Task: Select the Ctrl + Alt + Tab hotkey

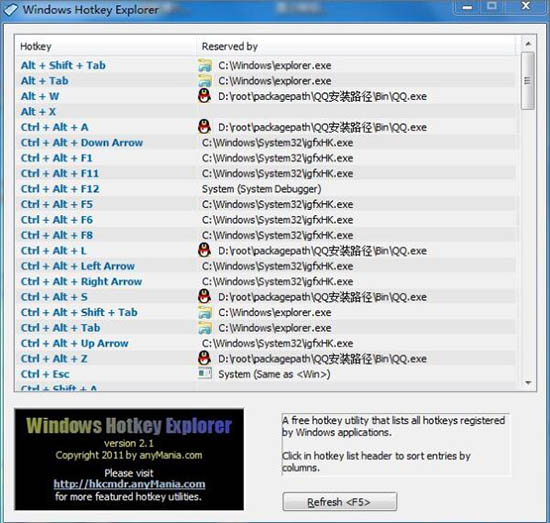Action: point(60,328)
